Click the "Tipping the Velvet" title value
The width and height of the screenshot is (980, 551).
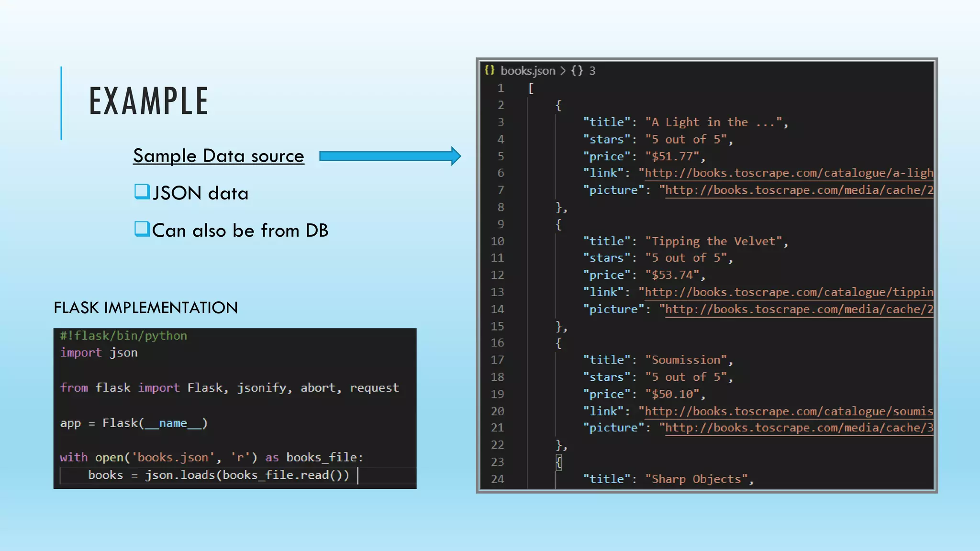(713, 242)
